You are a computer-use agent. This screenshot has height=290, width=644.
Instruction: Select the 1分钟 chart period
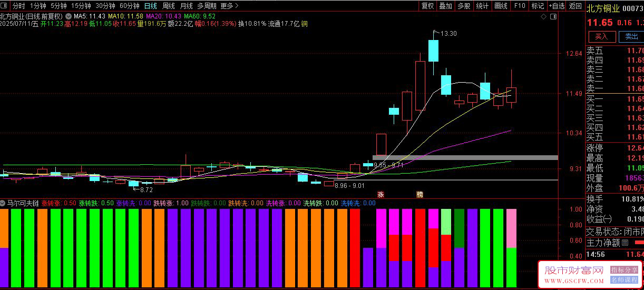tap(38, 6)
